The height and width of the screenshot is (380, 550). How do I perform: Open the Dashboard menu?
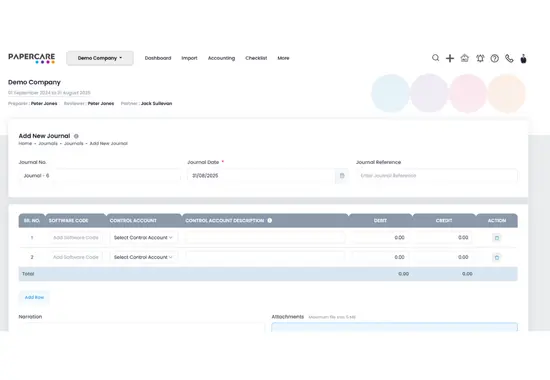coord(158,58)
